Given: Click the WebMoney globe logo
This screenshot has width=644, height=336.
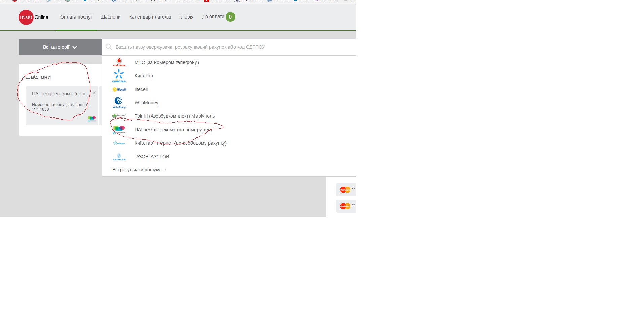Looking at the screenshot, I should [119, 103].
